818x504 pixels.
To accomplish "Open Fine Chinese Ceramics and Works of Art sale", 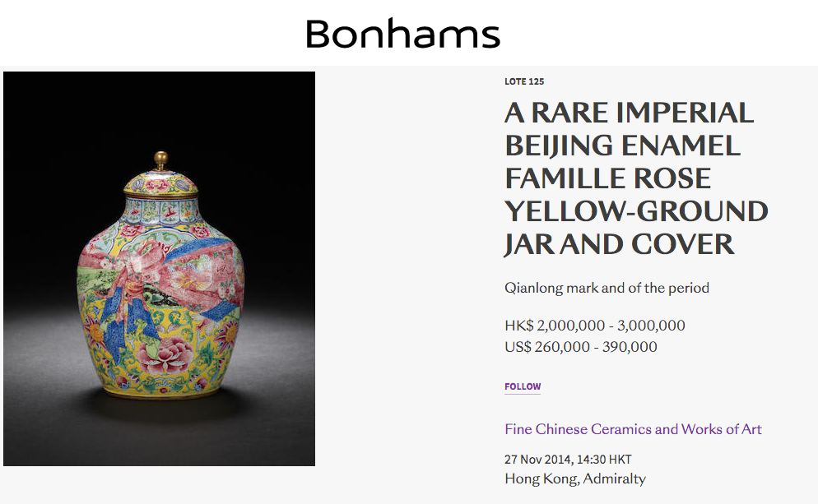I will point(633,429).
